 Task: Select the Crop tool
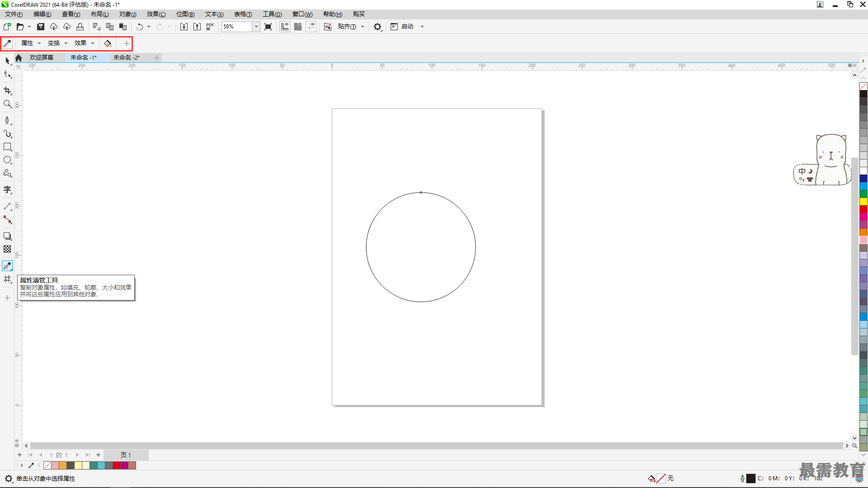[x=7, y=91]
